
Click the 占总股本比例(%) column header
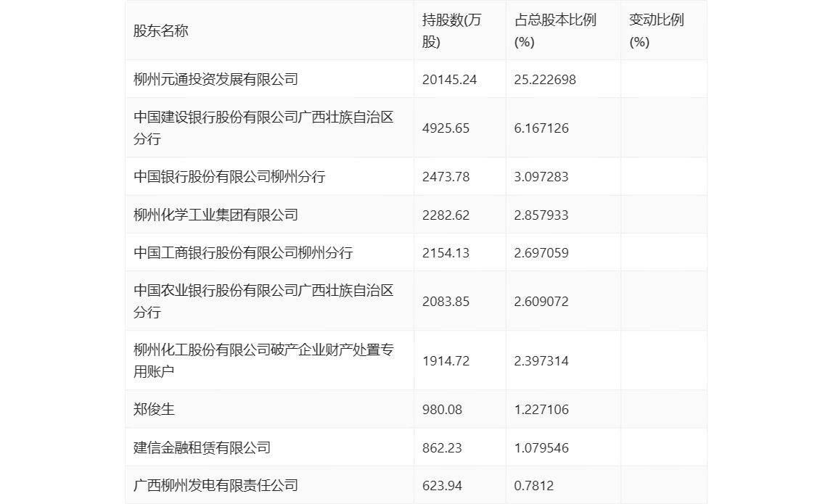pyautogui.click(x=555, y=30)
